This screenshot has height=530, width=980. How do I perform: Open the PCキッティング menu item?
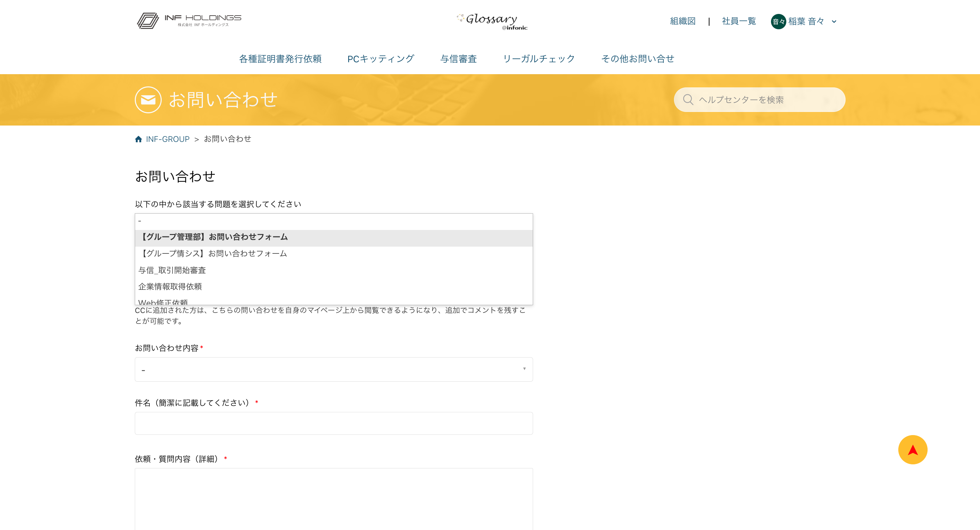(381, 59)
